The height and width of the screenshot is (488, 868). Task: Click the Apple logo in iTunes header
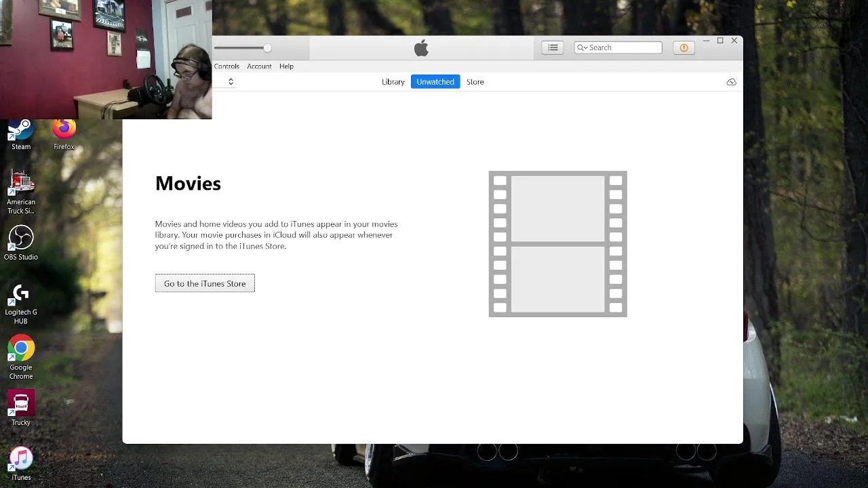click(421, 47)
